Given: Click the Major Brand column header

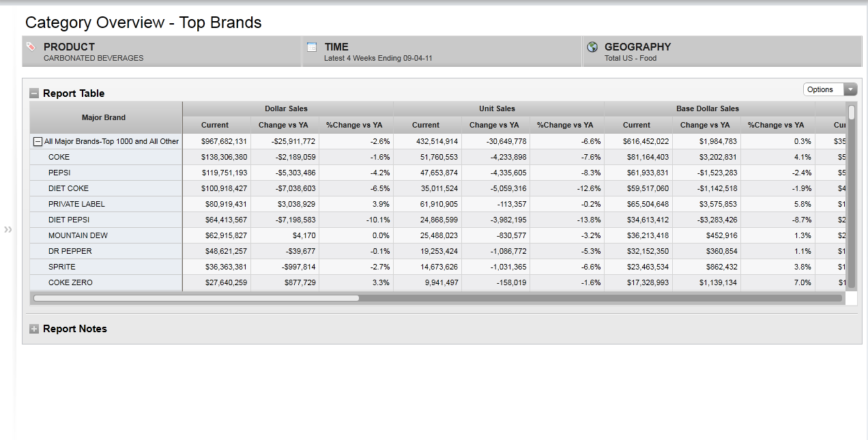Looking at the screenshot, I should pyautogui.click(x=104, y=117).
